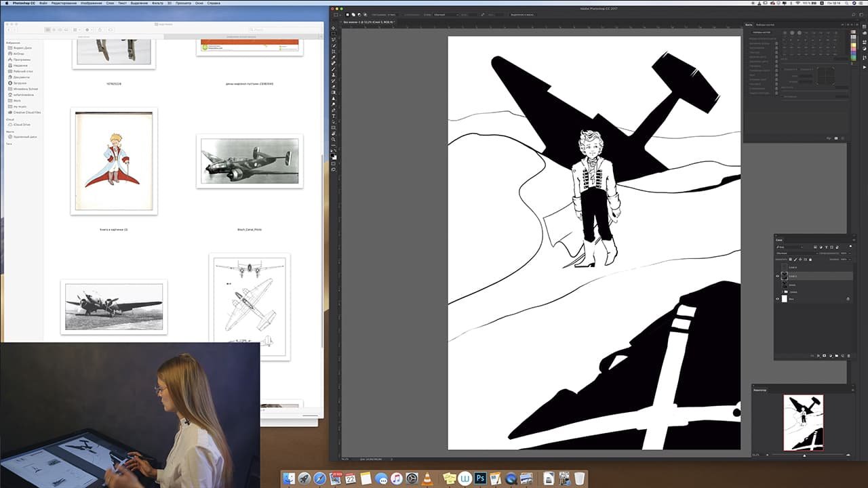Enable visibility of the top layer

(x=778, y=267)
